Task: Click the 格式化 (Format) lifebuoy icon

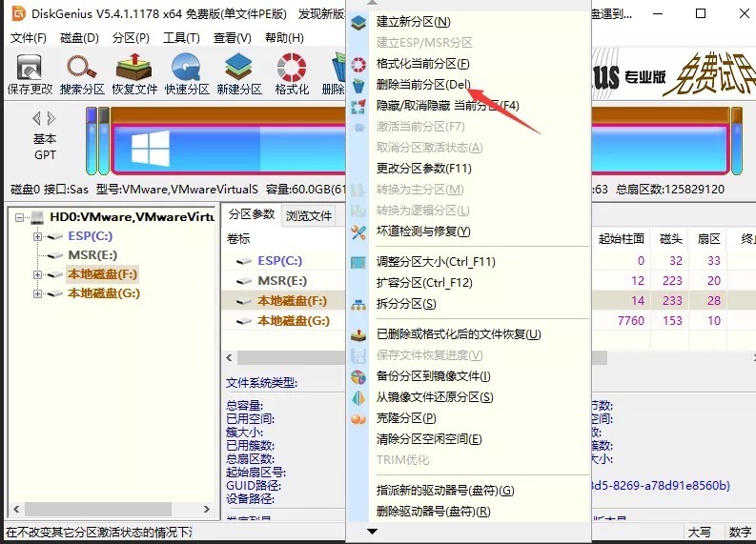Action: pos(292,72)
